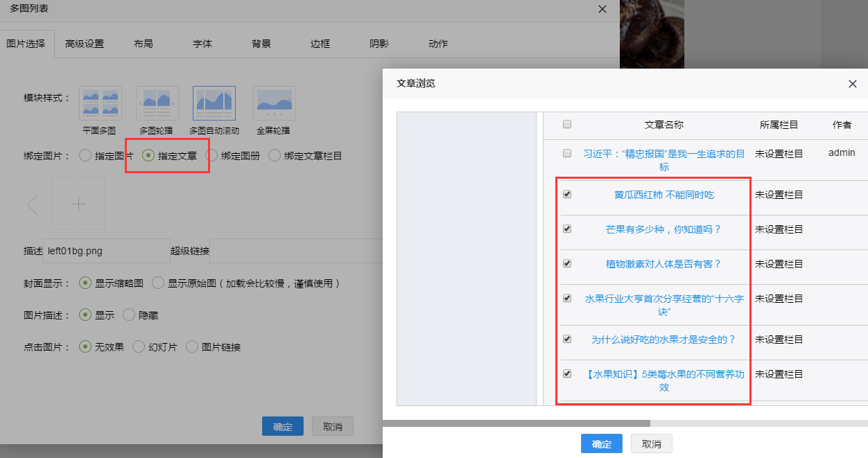The width and height of the screenshot is (868, 458).
Task: Uncheck the 黄瓜西红柿 article checkbox
Action: pyautogui.click(x=567, y=195)
